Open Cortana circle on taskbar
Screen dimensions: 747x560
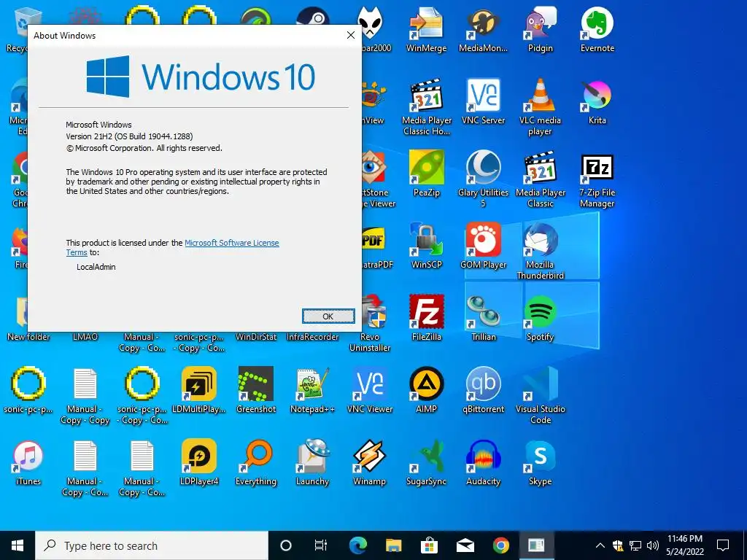(286, 545)
